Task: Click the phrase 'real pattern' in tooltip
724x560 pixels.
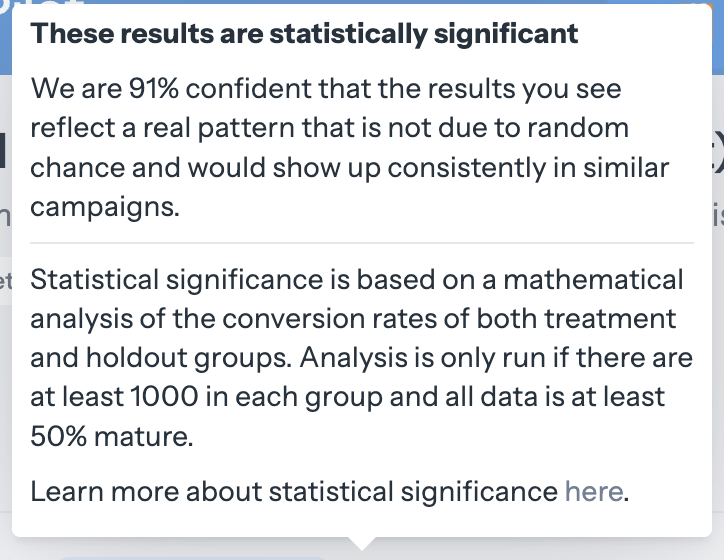Action: tap(218, 128)
